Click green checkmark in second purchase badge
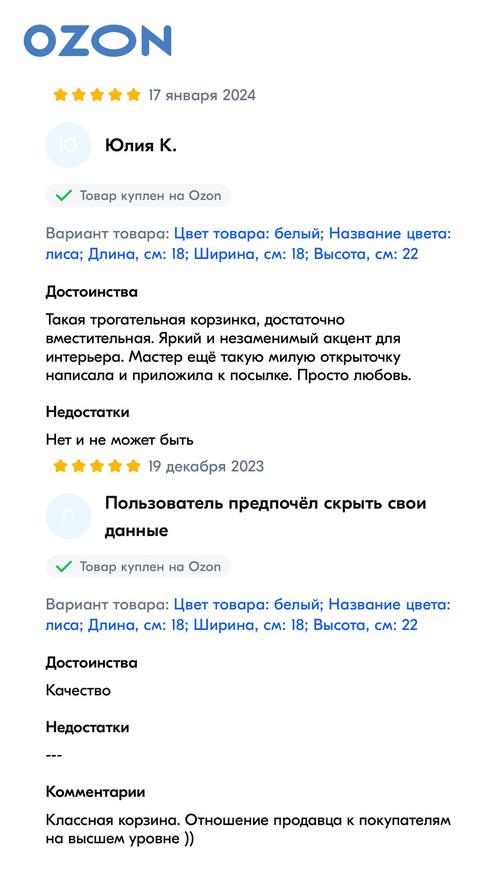 pos(63,566)
